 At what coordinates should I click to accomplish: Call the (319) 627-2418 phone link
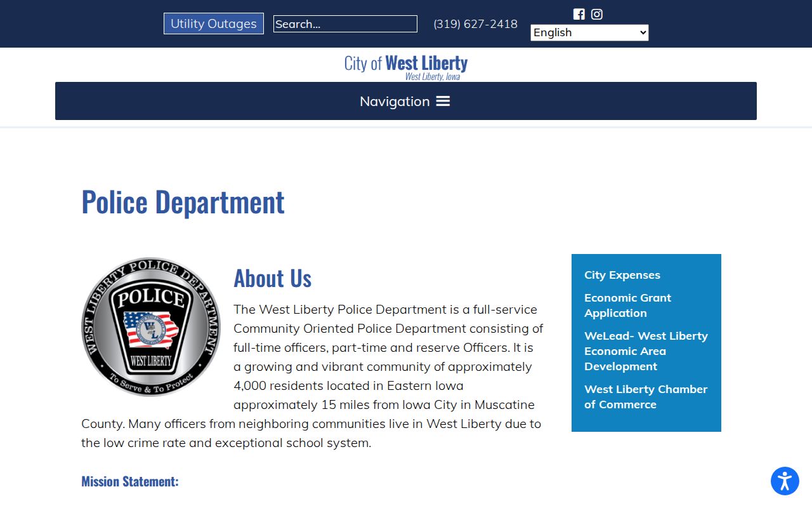coord(475,23)
